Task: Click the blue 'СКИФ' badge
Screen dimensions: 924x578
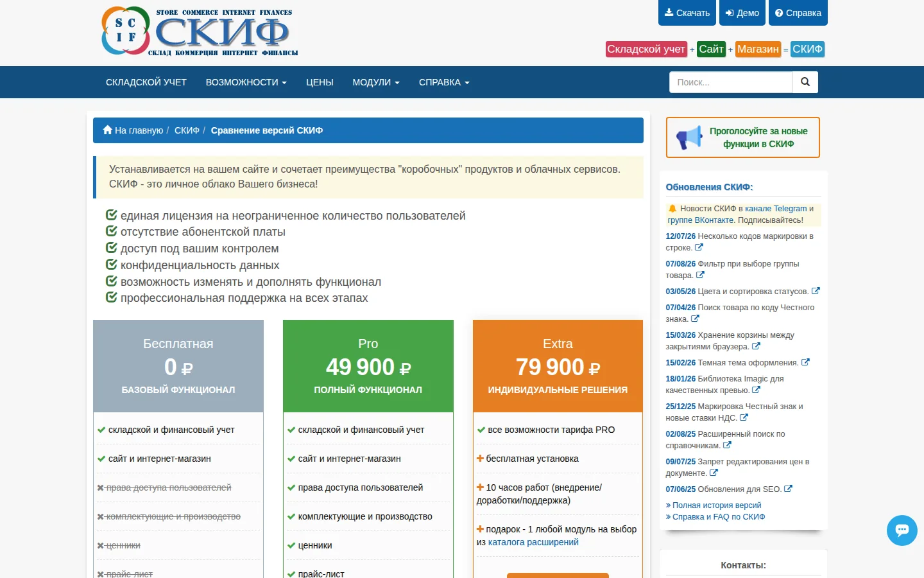Action: [807, 49]
